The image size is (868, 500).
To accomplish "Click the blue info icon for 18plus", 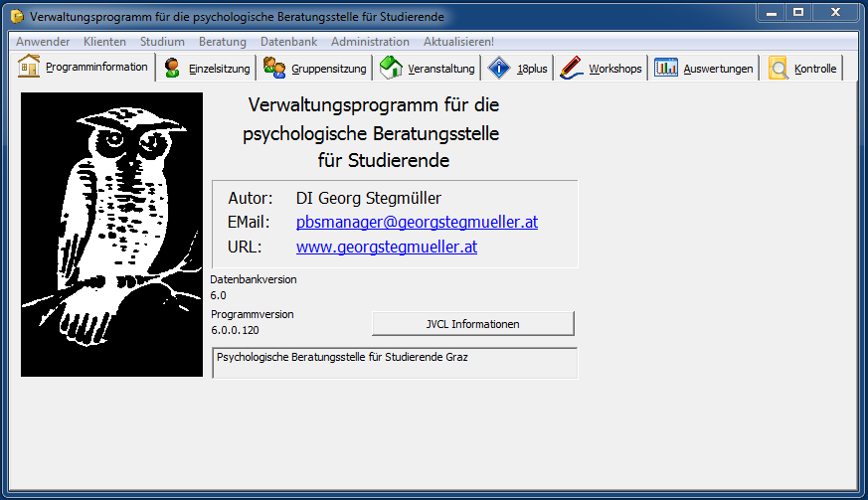I will (499, 68).
